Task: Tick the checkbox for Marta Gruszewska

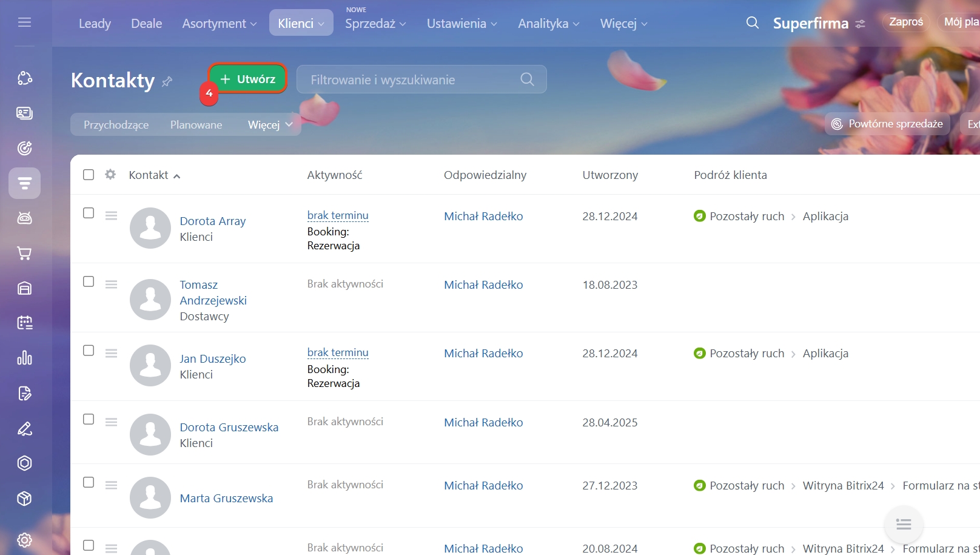Action: pos(89,482)
